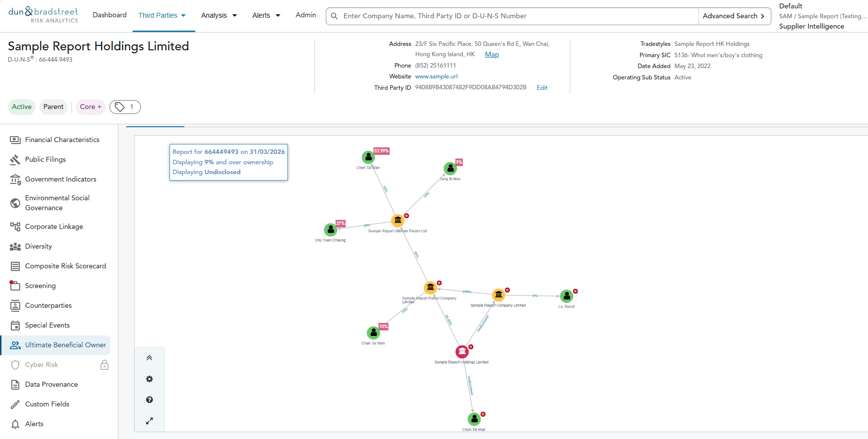The image size is (868, 439).
Task: Click the Tang Si Man person node
Action: tap(450, 169)
